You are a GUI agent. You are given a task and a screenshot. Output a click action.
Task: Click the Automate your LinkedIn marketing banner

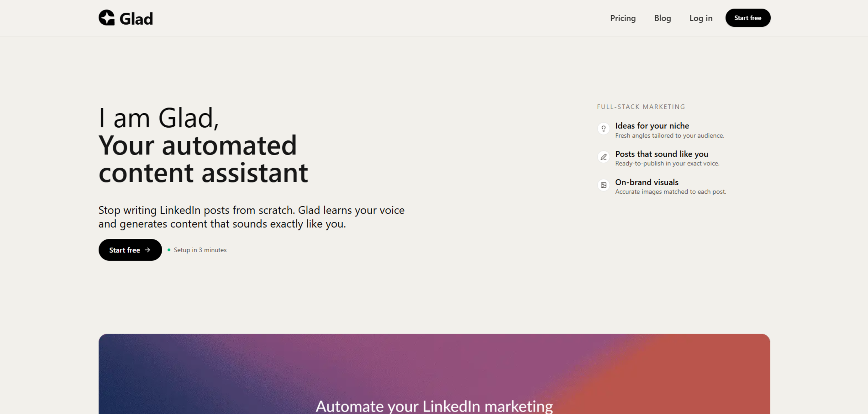point(434,374)
